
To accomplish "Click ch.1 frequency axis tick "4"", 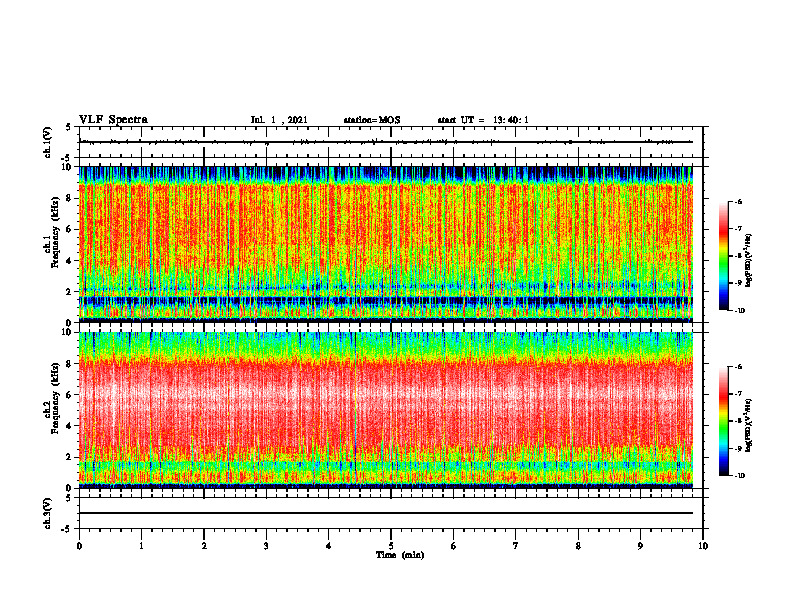I will tap(69, 261).
